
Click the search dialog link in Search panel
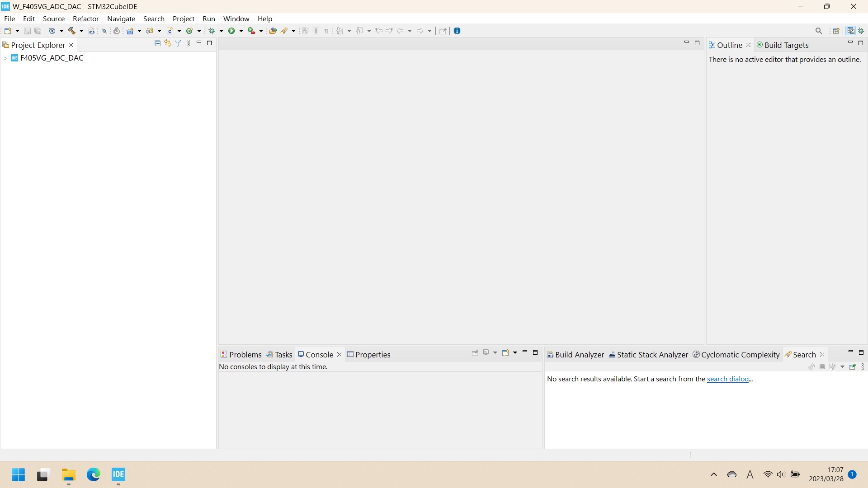tap(728, 379)
